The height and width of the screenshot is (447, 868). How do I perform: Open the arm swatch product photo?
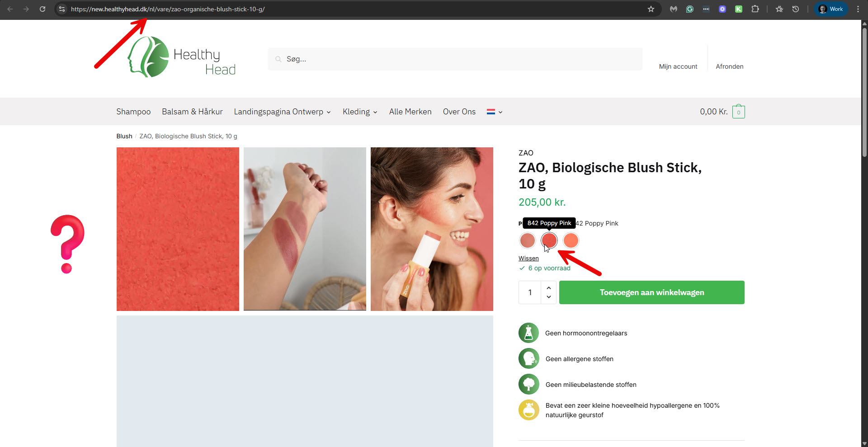click(x=305, y=229)
